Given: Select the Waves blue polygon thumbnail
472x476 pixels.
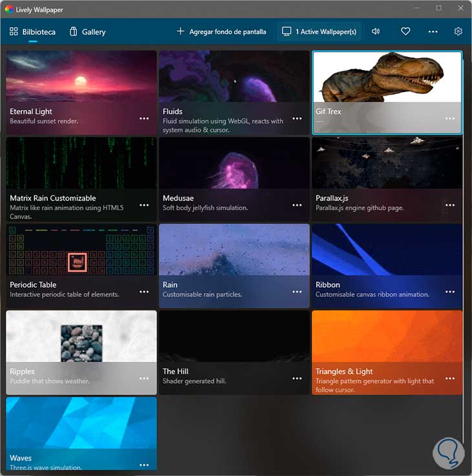Looking at the screenshot, I should [x=81, y=423].
